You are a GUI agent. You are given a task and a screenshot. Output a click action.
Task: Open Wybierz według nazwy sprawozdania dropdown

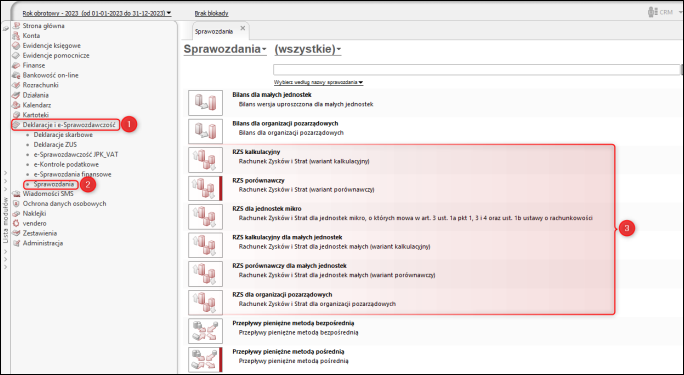318,82
